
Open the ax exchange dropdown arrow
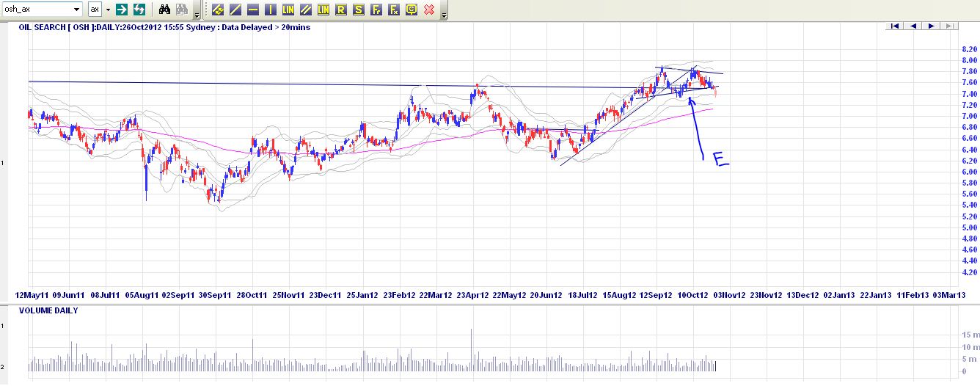pos(107,10)
